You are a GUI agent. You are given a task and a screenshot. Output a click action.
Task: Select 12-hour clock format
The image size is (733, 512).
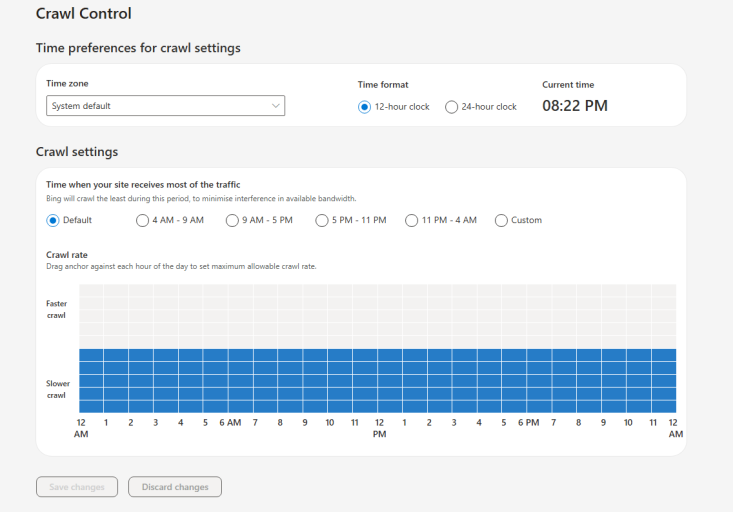click(x=364, y=107)
